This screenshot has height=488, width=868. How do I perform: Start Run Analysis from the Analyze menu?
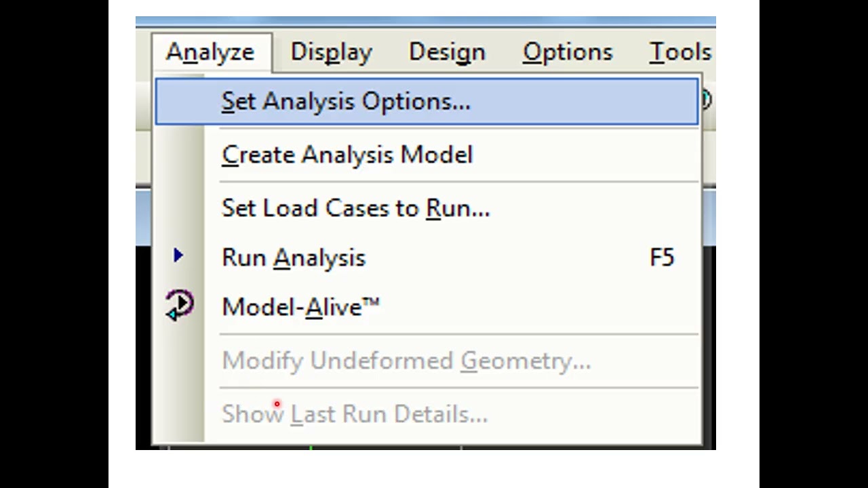click(x=293, y=258)
